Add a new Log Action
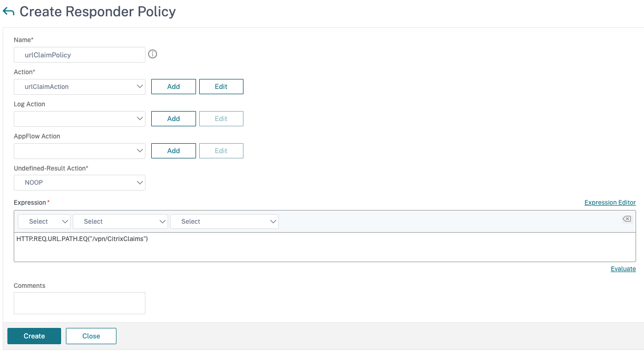Viewport: 644px width, 360px height. click(173, 119)
